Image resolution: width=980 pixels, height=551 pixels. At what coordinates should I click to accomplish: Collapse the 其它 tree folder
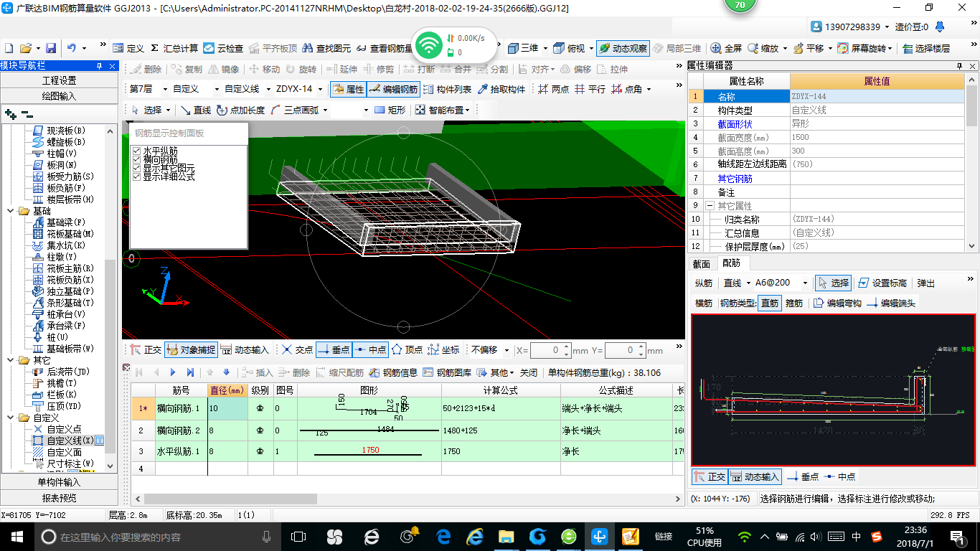point(11,360)
